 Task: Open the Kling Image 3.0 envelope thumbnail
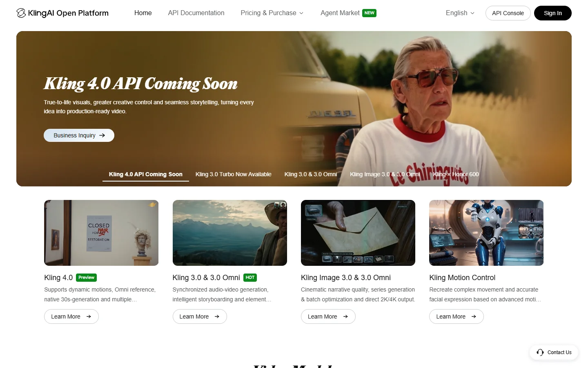pyautogui.click(x=358, y=233)
